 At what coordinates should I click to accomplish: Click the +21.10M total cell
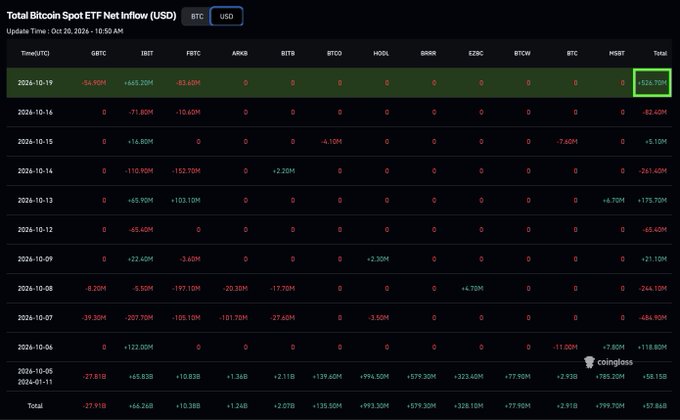[654, 259]
